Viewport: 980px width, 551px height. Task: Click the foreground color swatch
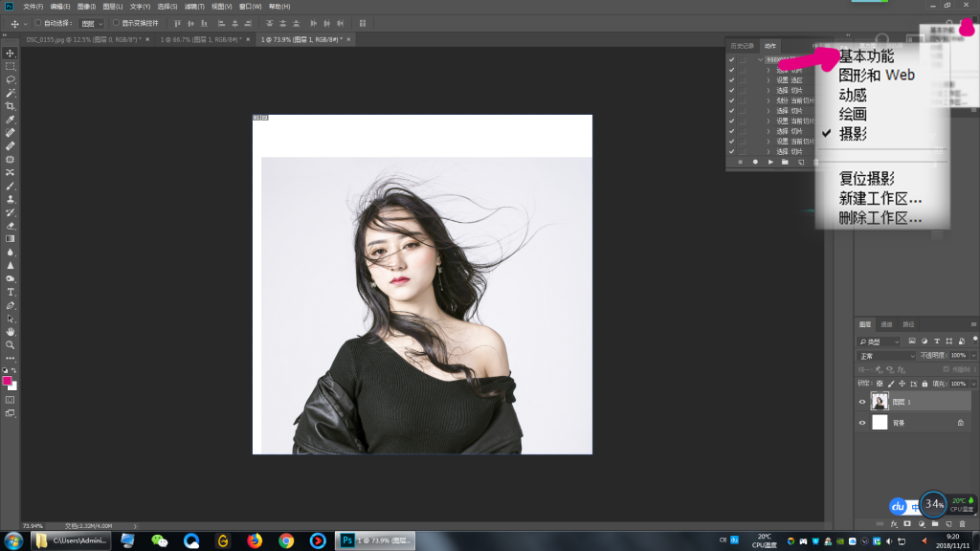pyautogui.click(x=8, y=381)
